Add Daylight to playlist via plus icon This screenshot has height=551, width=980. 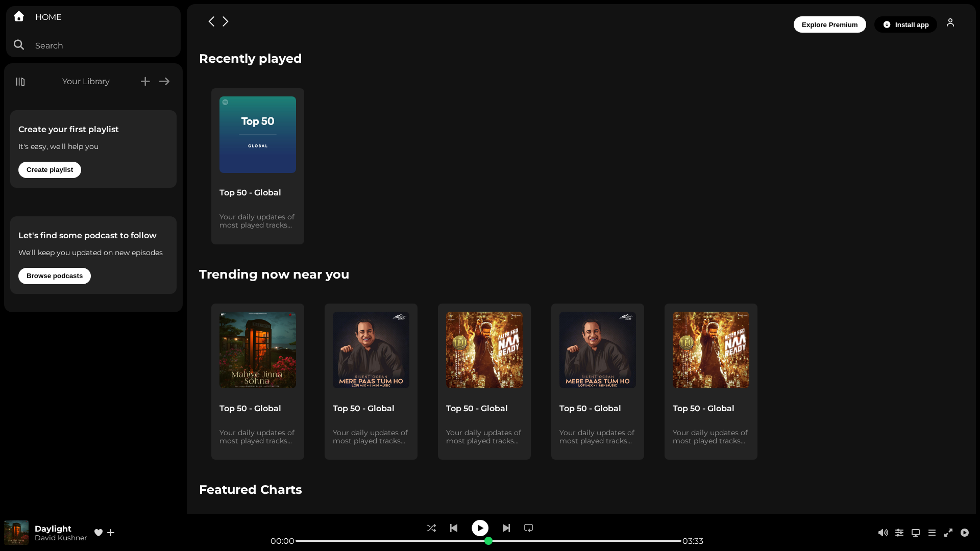click(x=111, y=533)
